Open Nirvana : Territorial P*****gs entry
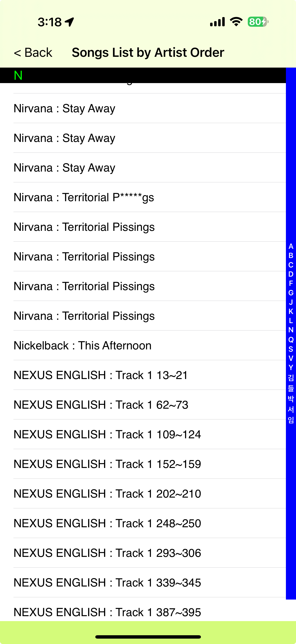The image size is (296, 644). click(x=84, y=197)
